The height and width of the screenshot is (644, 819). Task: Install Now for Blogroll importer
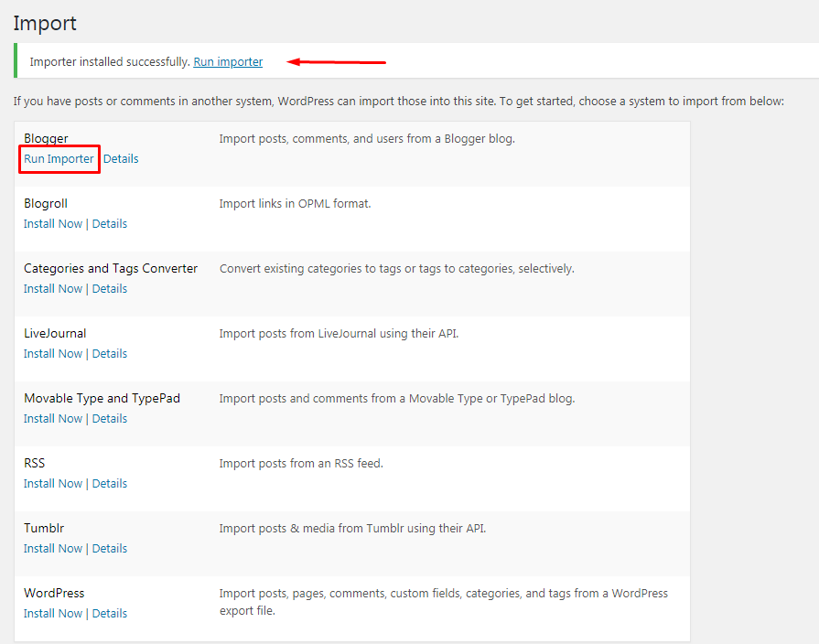coord(53,223)
